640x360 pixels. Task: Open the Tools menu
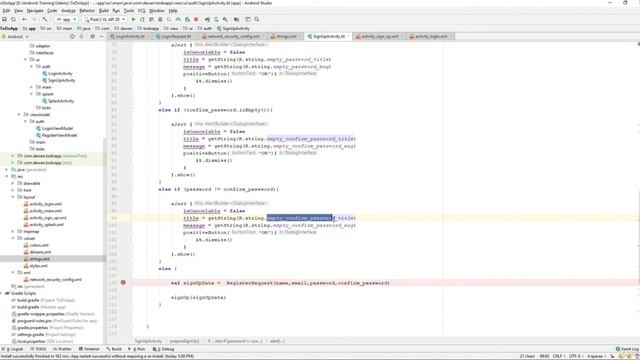point(129,11)
